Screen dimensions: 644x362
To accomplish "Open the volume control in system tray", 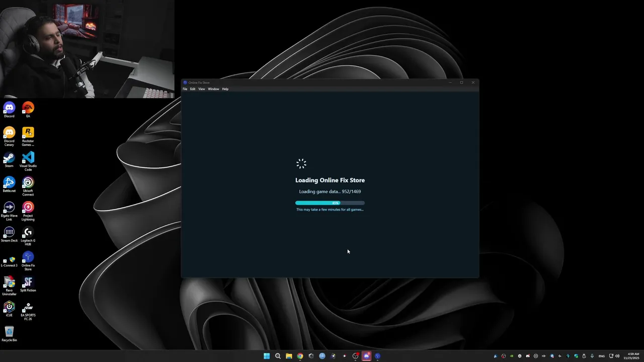I will click(x=617, y=356).
